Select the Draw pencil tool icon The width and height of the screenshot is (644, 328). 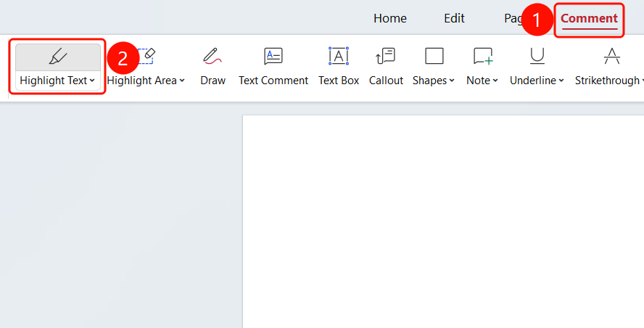click(x=212, y=57)
